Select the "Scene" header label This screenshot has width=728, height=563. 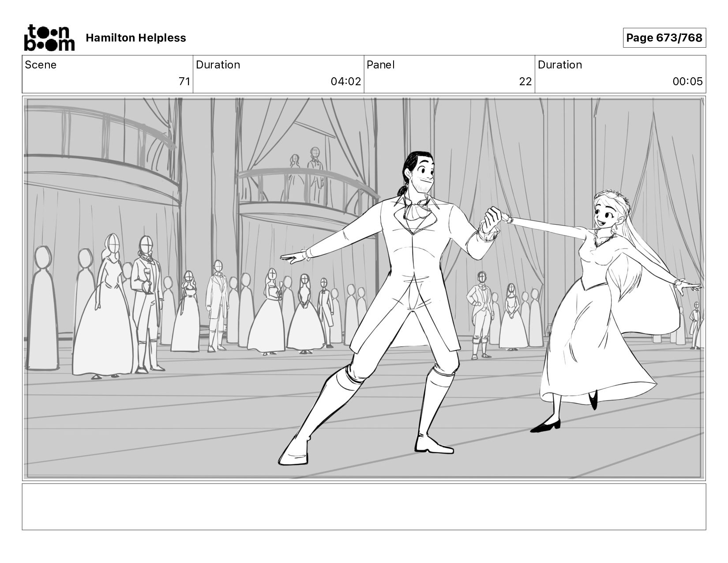(41, 65)
